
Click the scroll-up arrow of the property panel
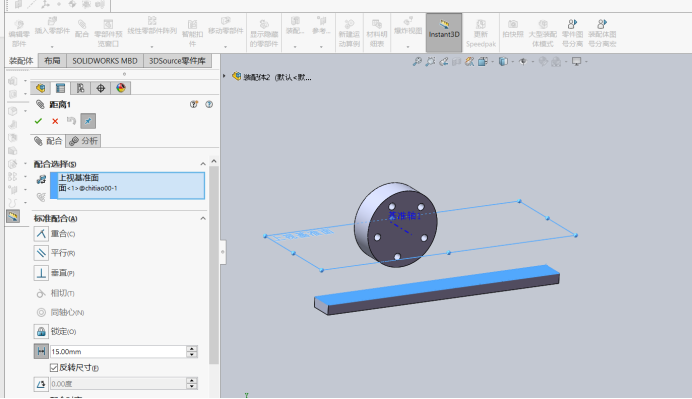(x=214, y=161)
